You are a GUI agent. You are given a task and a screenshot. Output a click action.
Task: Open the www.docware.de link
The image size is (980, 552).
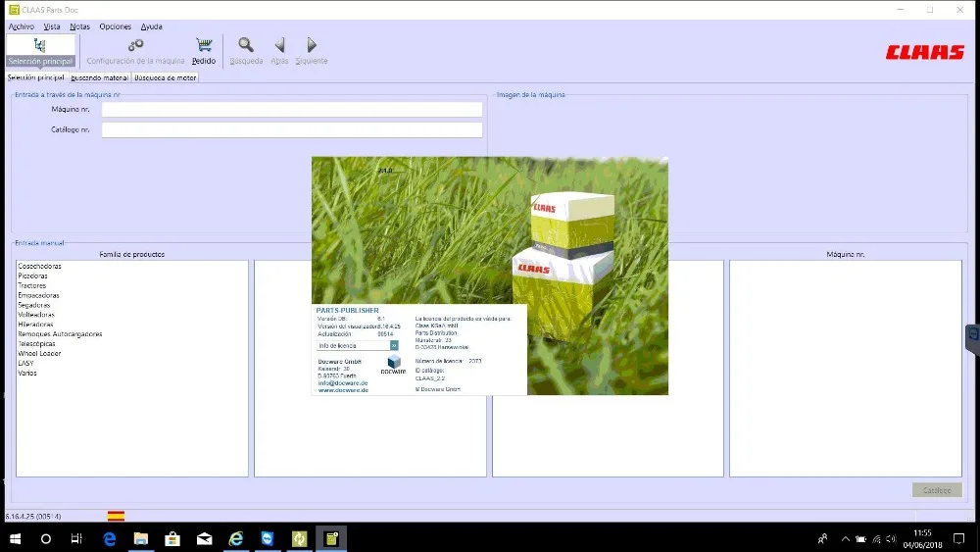(343, 390)
